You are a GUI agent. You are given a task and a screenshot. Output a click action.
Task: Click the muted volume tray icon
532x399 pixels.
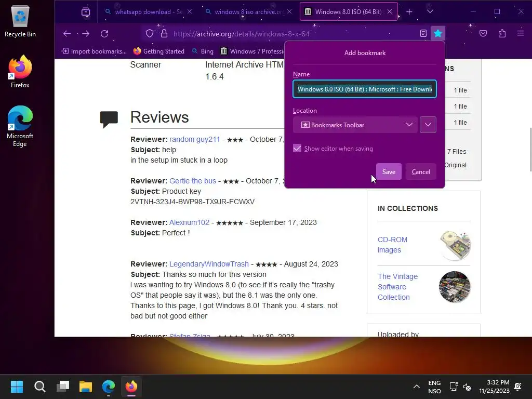pos(467,387)
